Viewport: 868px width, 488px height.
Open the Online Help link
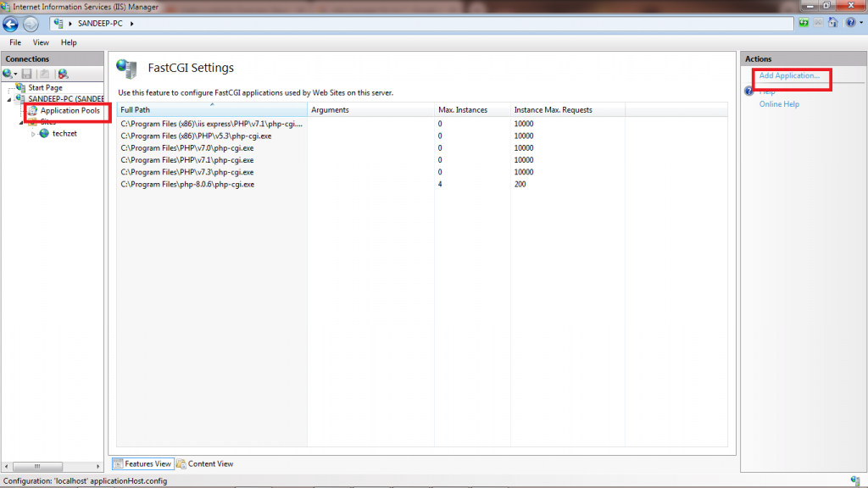click(x=779, y=104)
